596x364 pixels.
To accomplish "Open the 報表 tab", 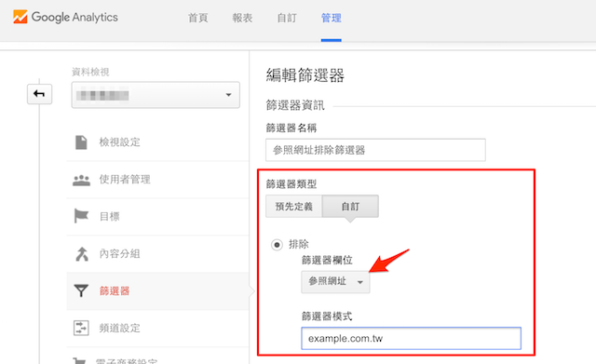I will tap(242, 18).
